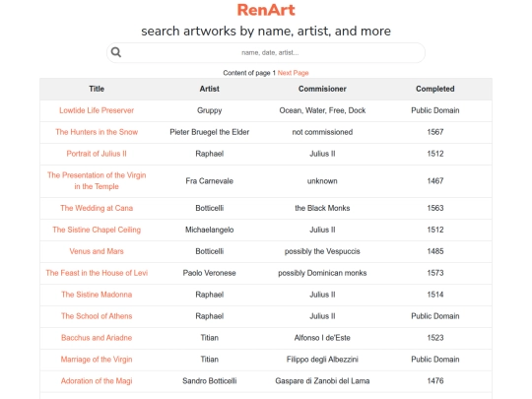Screen dimensions: 532x399
Task: Click the magnifying glass search icon
Action: tap(116, 52)
